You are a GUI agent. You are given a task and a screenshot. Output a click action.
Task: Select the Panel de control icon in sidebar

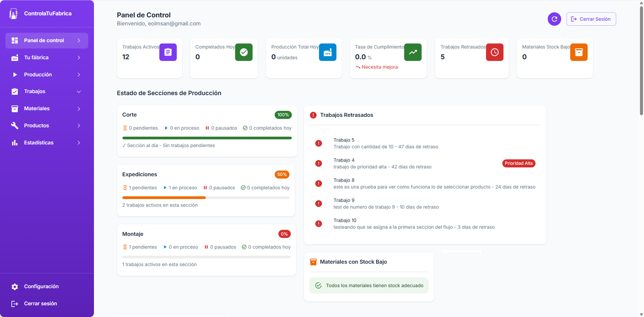click(15, 40)
